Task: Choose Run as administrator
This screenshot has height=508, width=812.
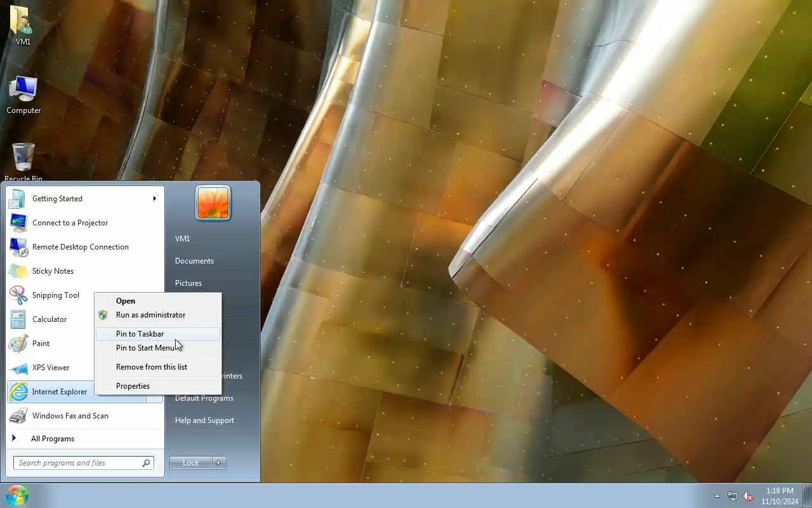Action: click(158, 315)
